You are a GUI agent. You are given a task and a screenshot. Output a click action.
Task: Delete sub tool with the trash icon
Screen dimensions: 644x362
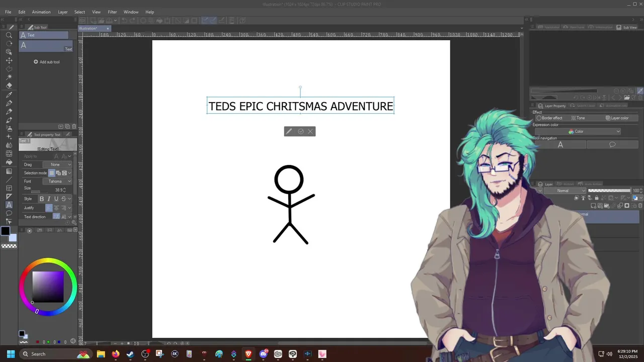click(x=74, y=127)
